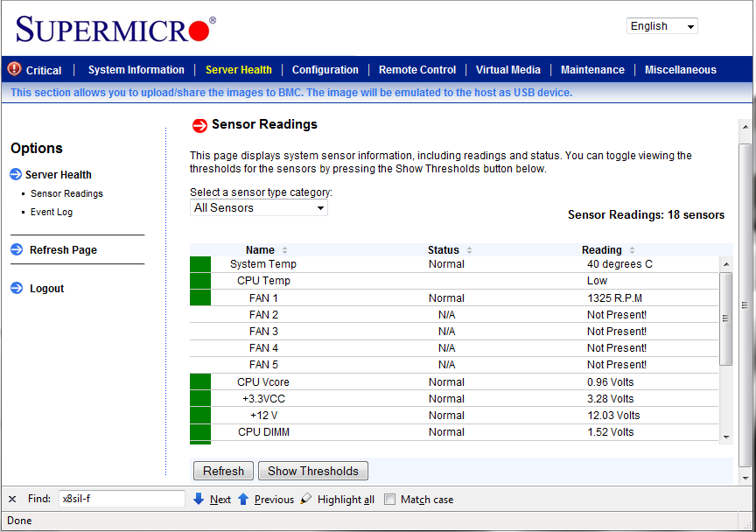
Task: Click the Find Previous up arrow icon
Action: pyautogui.click(x=243, y=499)
